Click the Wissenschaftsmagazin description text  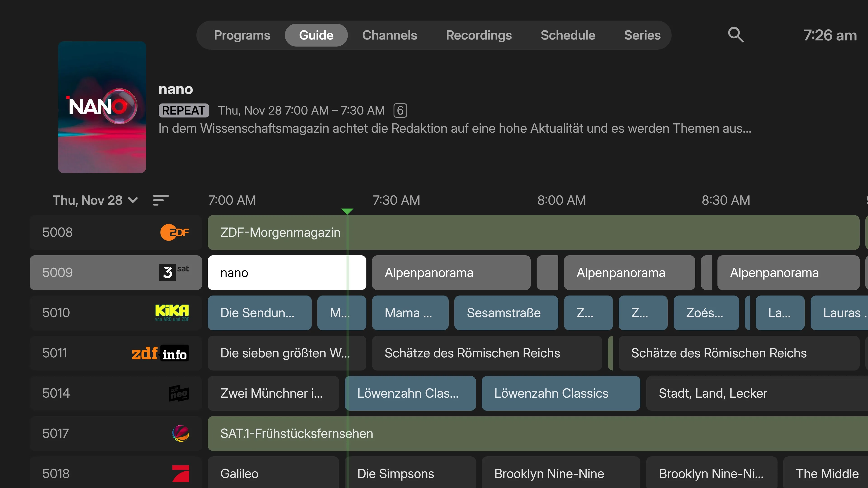tap(455, 128)
